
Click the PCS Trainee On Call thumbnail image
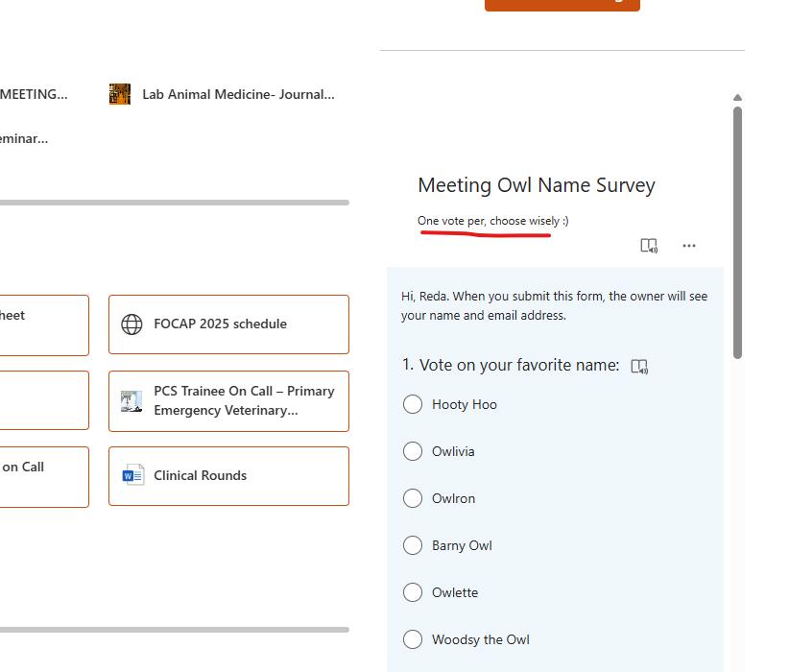tap(131, 401)
